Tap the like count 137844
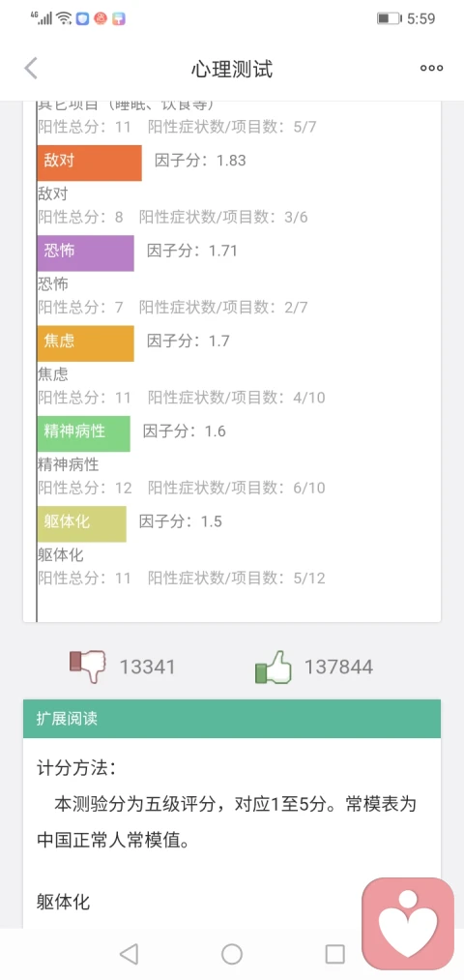 pos(338,667)
